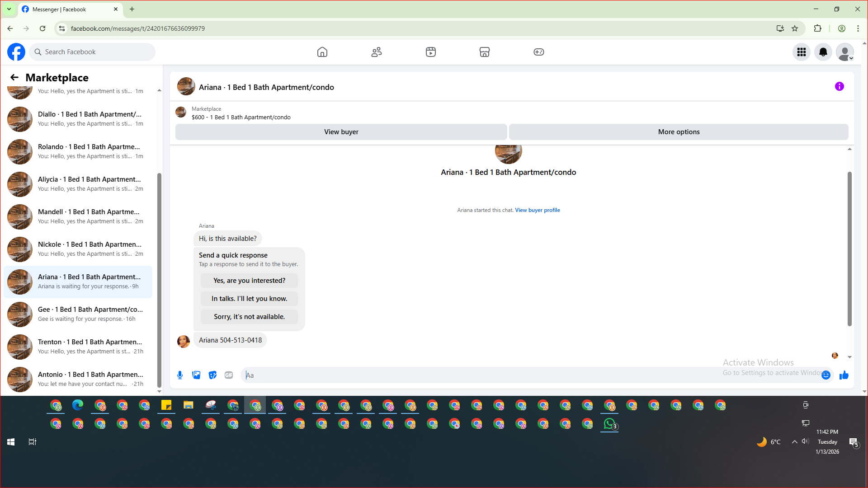This screenshot has height=488, width=868.
Task: Attach a file using the photo icon
Action: [196, 375]
